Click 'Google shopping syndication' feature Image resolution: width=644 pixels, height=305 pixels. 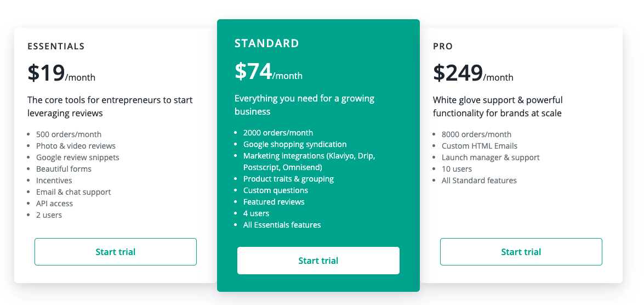[295, 144]
